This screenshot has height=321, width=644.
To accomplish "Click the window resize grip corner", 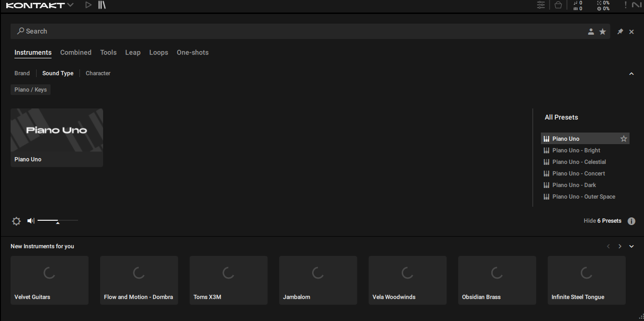I will tap(641, 318).
